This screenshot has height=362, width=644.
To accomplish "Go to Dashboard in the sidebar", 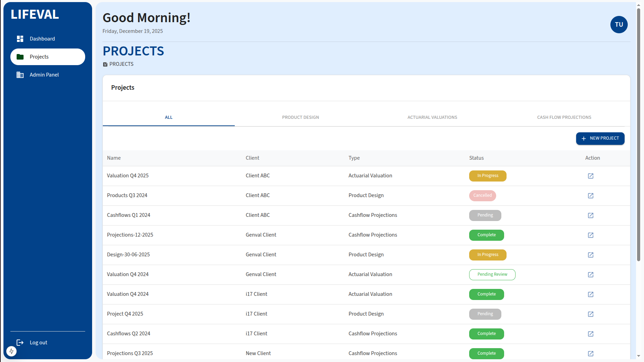I will coord(42,39).
